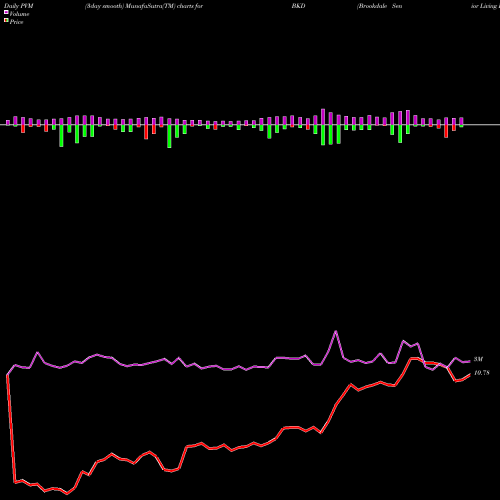This screenshot has height=500, width=500.
Task: Select the 'Volume' legend label
Action: click(19, 14)
